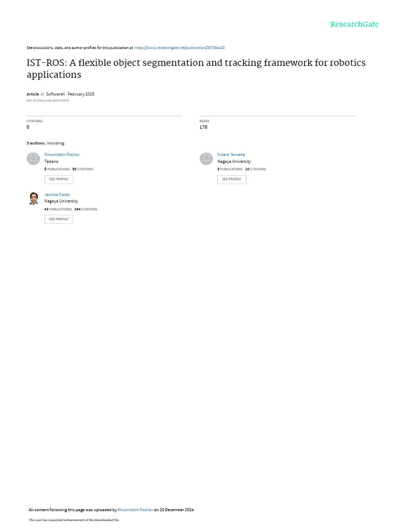Click the ResearchGate logo

pyautogui.click(x=354, y=24)
